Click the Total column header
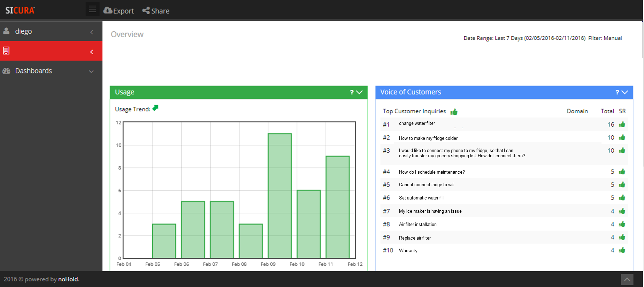The image size is (644, 287). (607, 111)
